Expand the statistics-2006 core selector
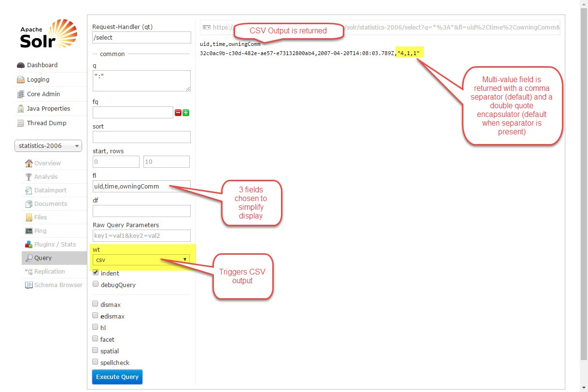This screenshot has width=588, height=392. pos(48,146)
